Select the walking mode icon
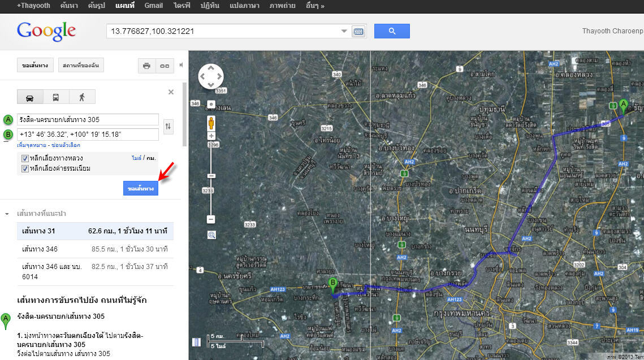The height and width of the screenshot is (360, 644). click(x=82, y=97)
